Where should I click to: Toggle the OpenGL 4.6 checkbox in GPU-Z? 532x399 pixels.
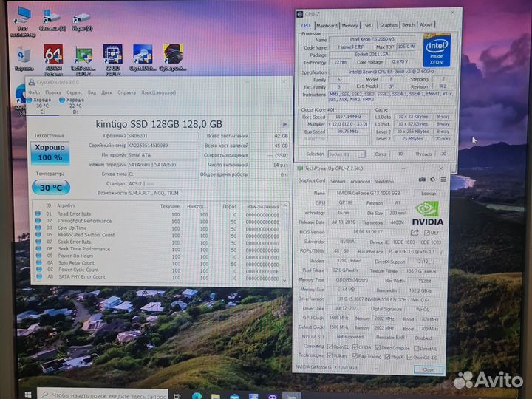pos(409,357)
